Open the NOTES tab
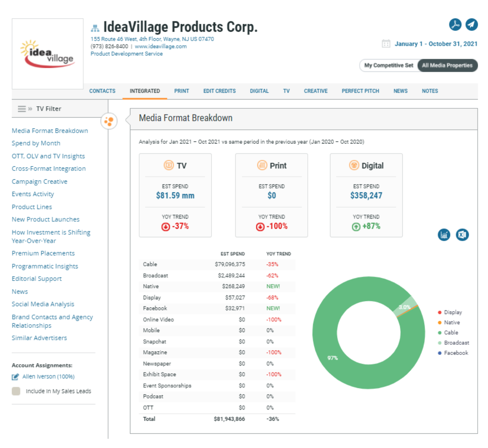 [x=430, y=91]
